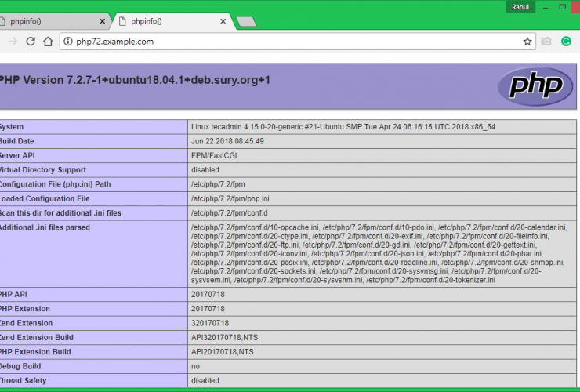
Task: Click the Rahul profile button
Action: coord(520,7)
